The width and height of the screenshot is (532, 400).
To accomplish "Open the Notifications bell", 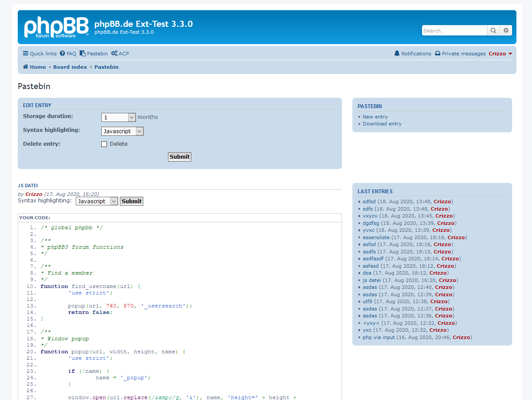I will pyautogui.click(x=413, y=54).
